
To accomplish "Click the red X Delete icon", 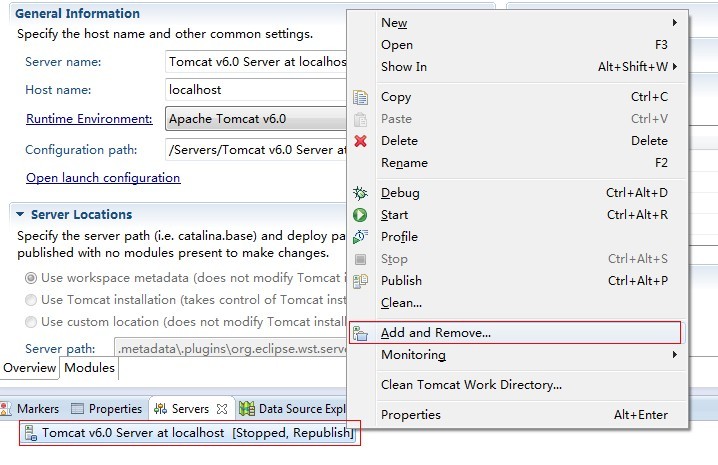I will point(360,141).
